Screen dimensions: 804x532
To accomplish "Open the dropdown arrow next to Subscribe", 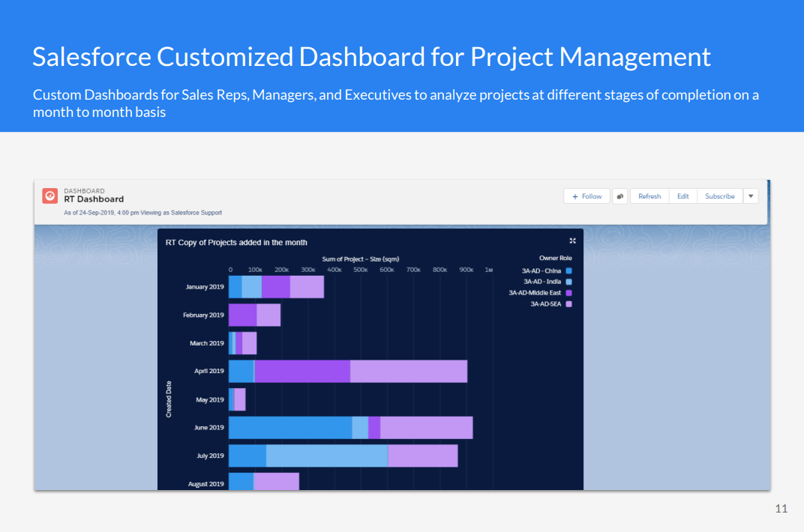I will click(751, 196).
